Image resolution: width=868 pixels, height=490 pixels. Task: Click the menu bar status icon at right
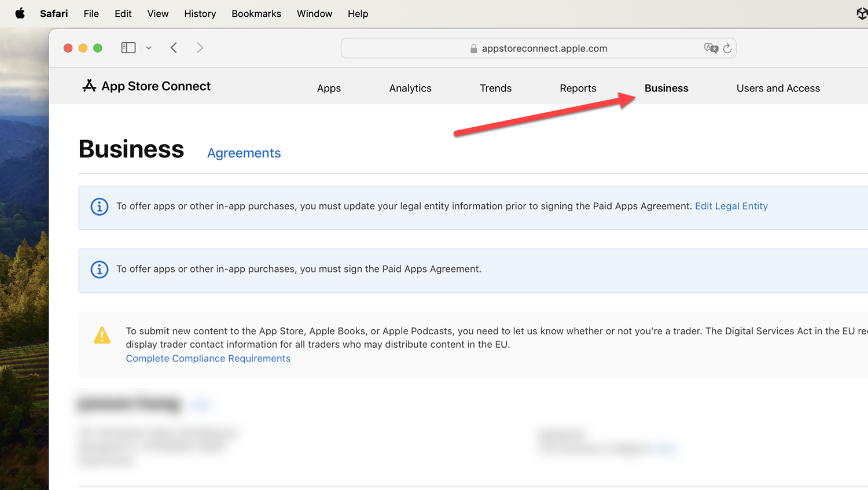[862, 13]
